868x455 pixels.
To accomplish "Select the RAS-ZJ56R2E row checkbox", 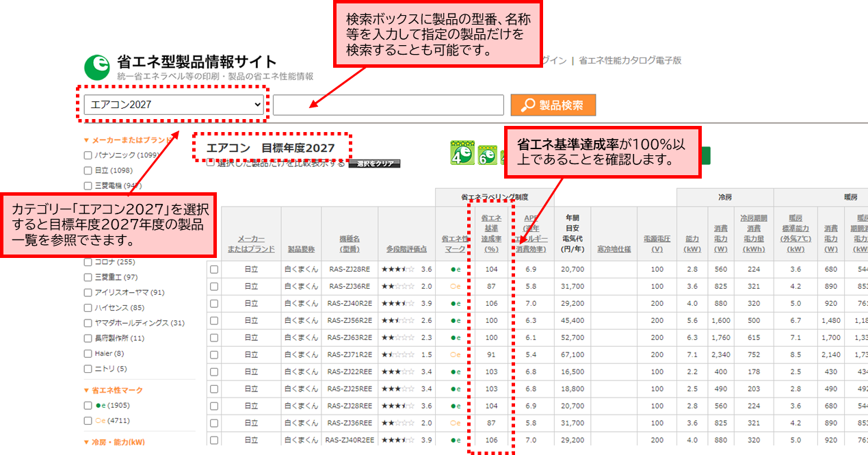I will point(214,321).
